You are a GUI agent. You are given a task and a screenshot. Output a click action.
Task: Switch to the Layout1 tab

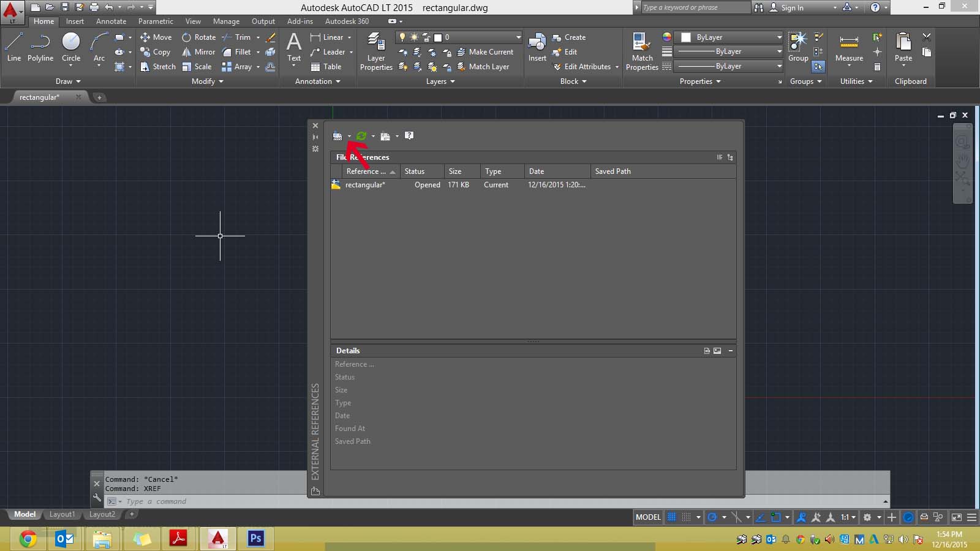pos(62,514)
